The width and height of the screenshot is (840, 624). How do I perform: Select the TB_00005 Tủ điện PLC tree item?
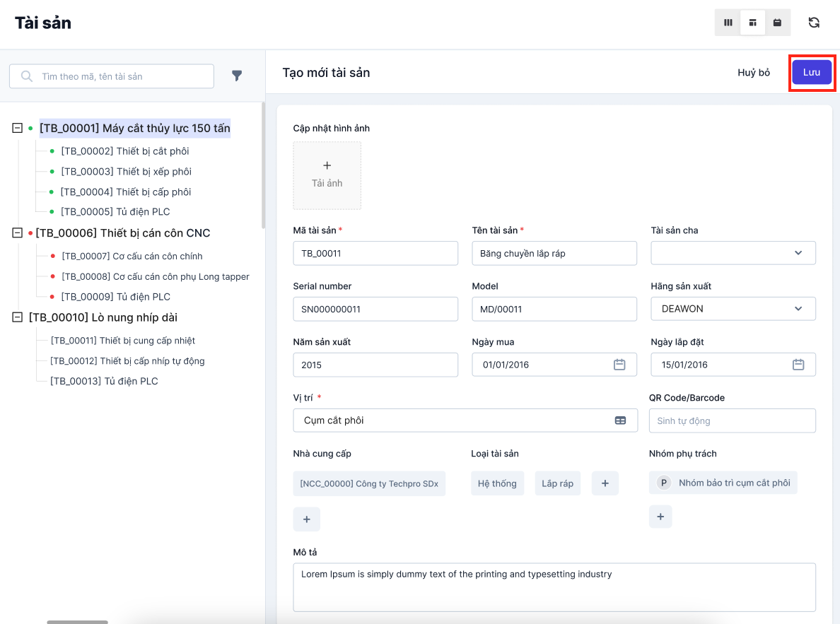point(115,212)
